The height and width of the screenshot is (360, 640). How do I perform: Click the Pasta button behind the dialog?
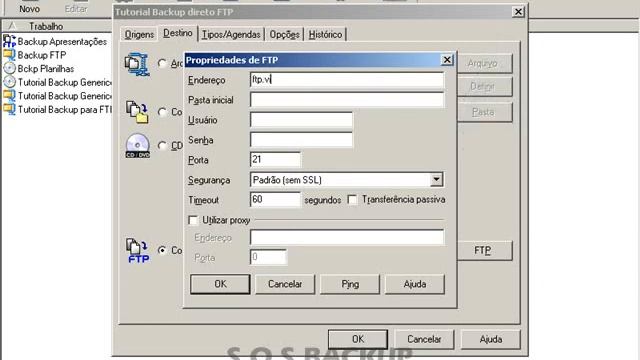484,112
